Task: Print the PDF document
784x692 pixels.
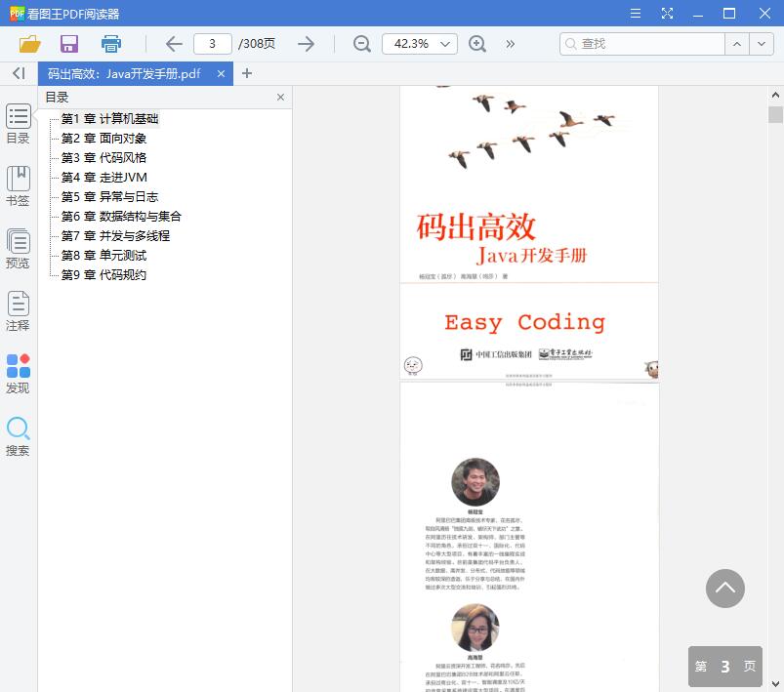Action: [x=111, y=44]
